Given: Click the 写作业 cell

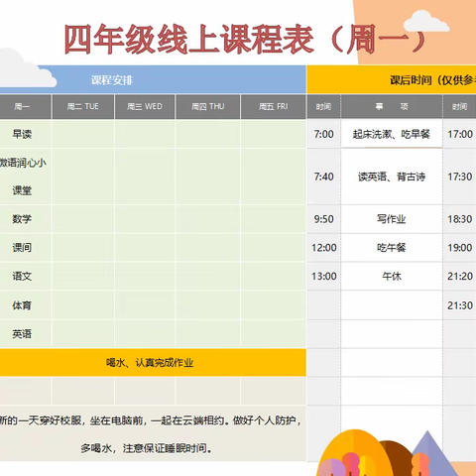Looking at the screenshot, I should point(392,219).
